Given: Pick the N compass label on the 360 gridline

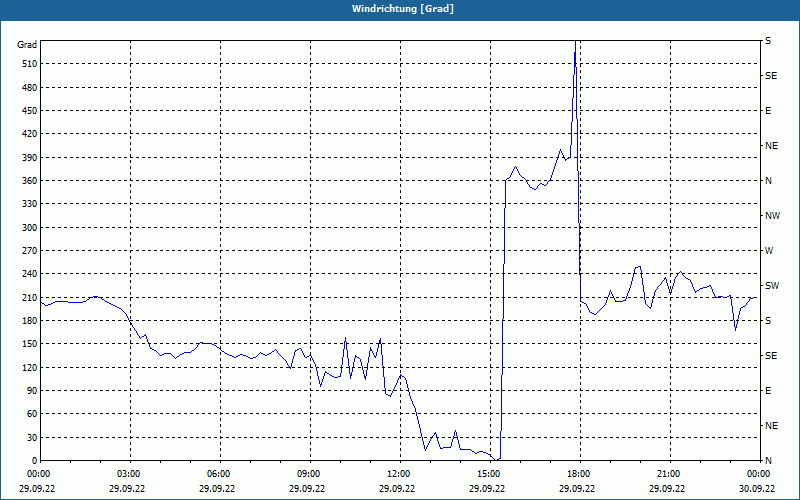Looking at the screenshot, I should (768, 181).
